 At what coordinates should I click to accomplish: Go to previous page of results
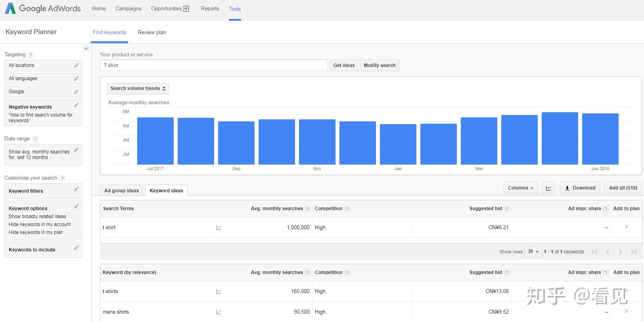[x=608, y=251]
